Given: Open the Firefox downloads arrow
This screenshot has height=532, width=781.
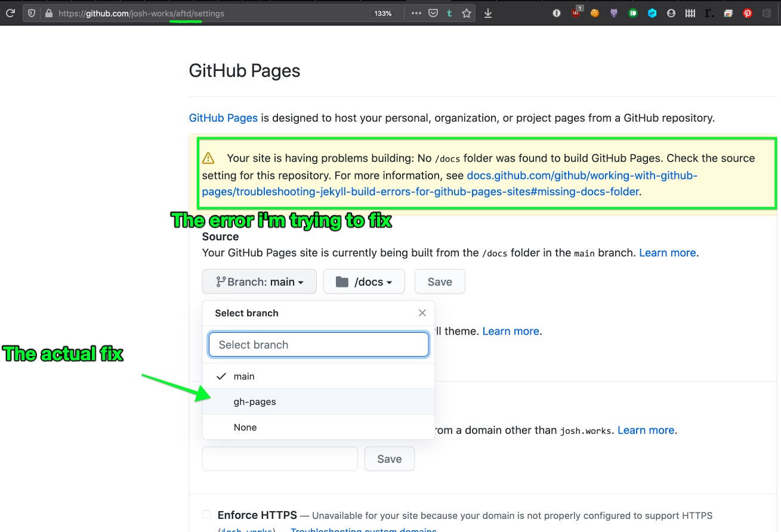Looking at the screenshot, I should click(x=488, y=13).
